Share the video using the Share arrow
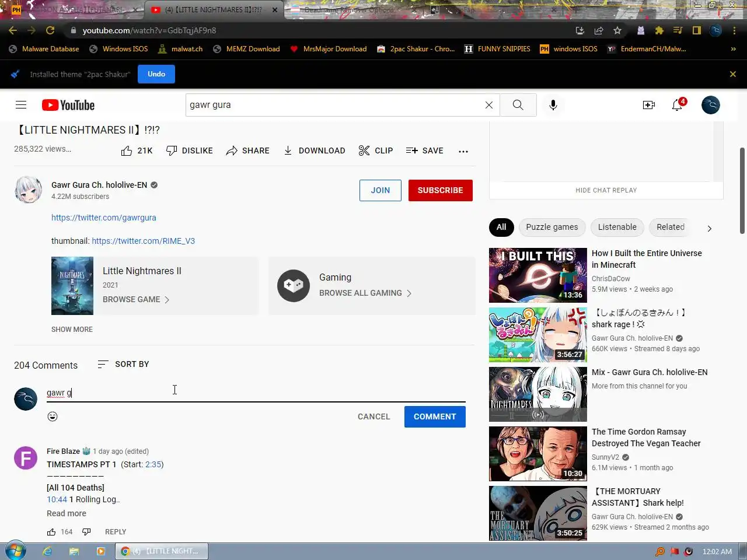 point(248,150)
